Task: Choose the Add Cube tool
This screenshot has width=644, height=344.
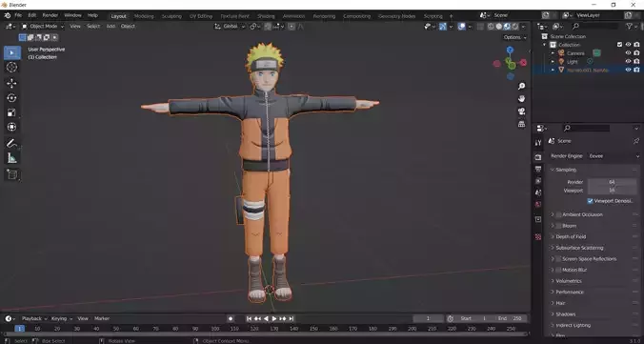Action: (12, 174)
